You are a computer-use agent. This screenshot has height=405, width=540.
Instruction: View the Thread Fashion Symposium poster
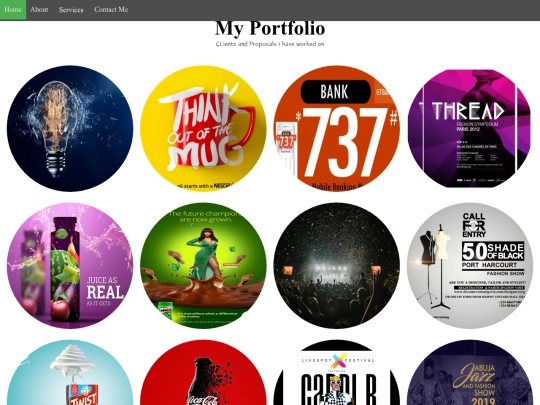[470, 128]
